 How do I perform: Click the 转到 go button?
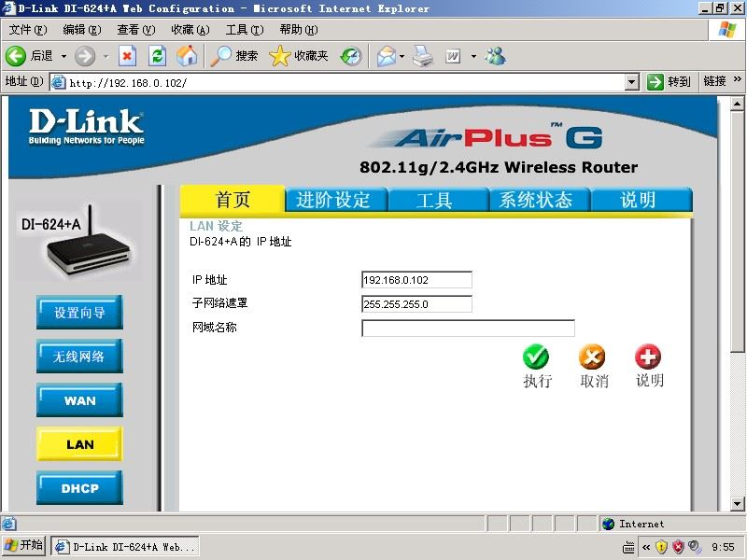coord(669,82)
